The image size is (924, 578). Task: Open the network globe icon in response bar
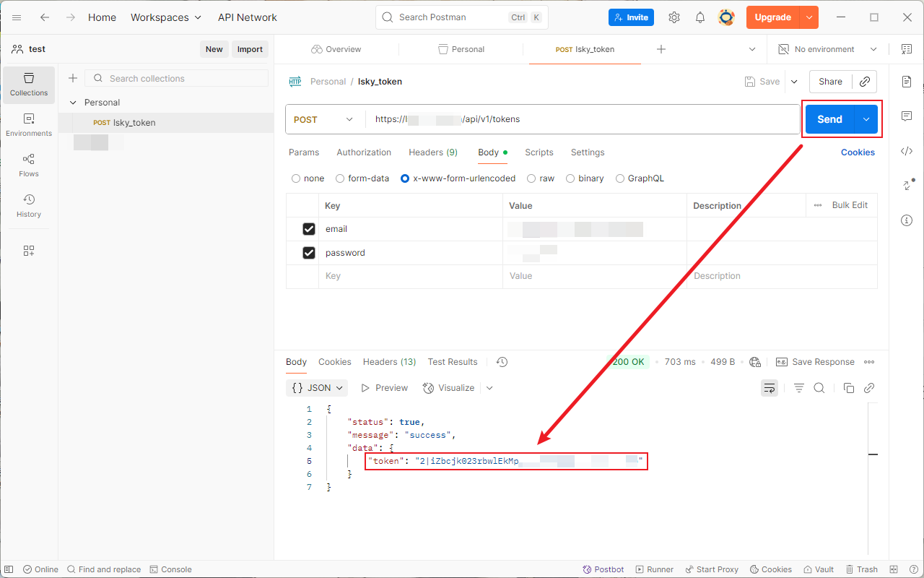(755, 362)
